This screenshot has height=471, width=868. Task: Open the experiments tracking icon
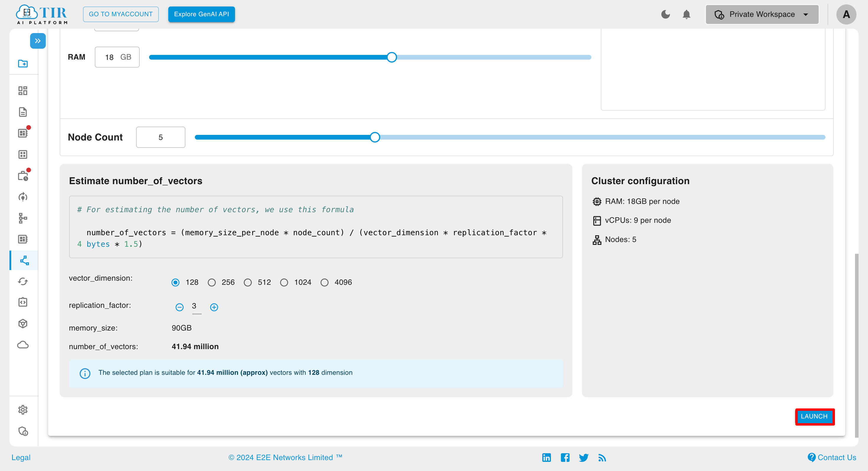(x=23, y=196)
